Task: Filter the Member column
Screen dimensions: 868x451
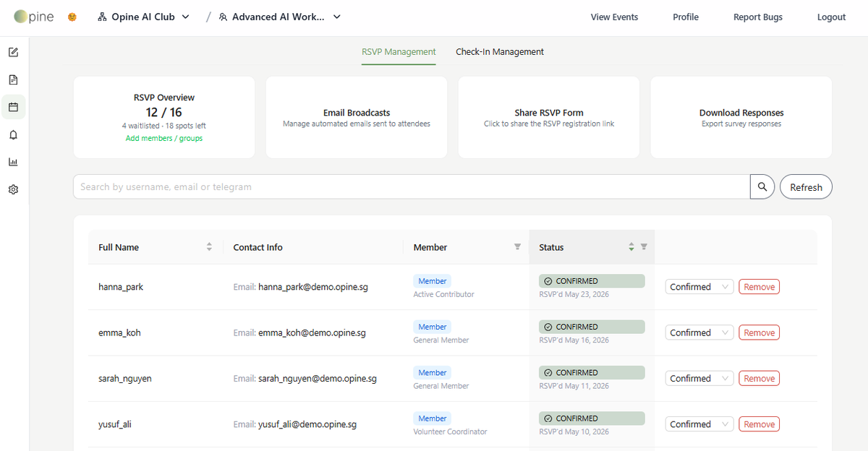Action: pyautogui.click(x=517, y=247)
